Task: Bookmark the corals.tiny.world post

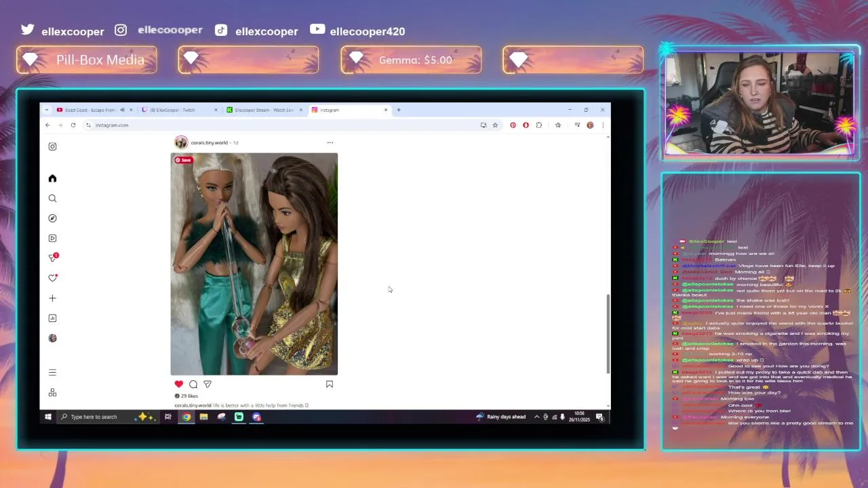Action: pos(330,384)
